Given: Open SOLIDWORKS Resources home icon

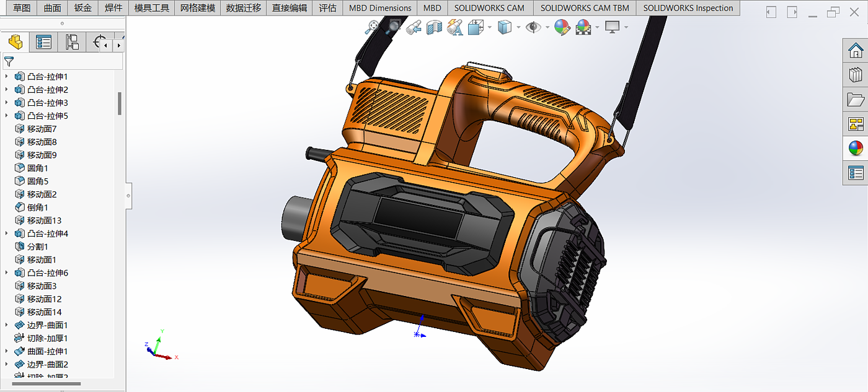Looking at the screenshot, I should click(x=856, y=50).
